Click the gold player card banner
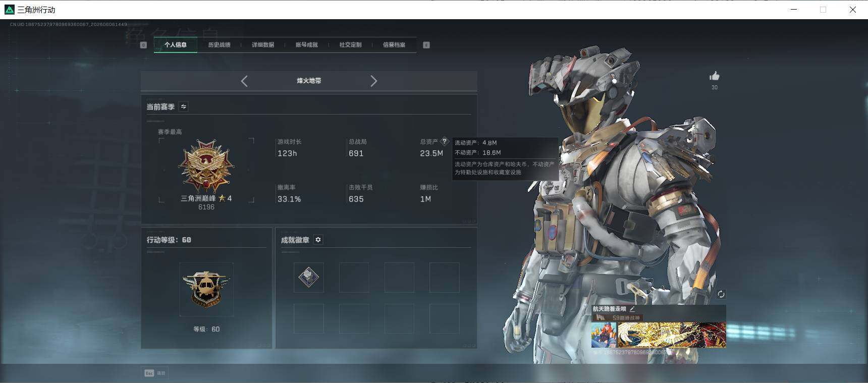The height and width of the screenshot is (383, 868). (x=672, y=335)
